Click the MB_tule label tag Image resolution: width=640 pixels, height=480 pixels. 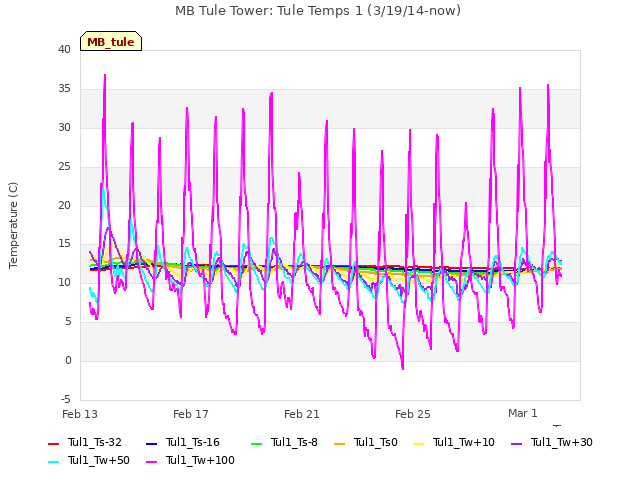coord(111,42)
